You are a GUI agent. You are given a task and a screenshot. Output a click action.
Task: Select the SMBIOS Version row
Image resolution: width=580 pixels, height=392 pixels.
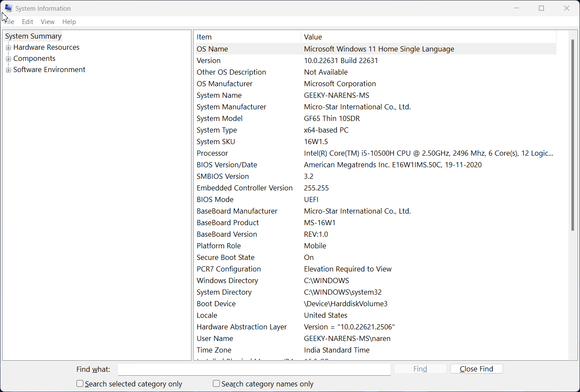[376, 176]
